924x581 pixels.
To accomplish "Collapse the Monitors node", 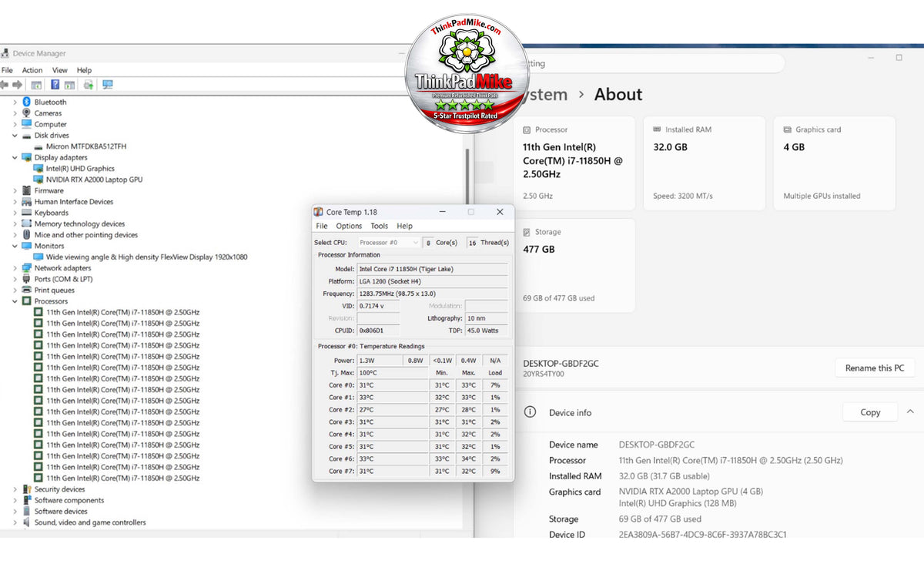I will pyautogui.click(x=15, y=246).
